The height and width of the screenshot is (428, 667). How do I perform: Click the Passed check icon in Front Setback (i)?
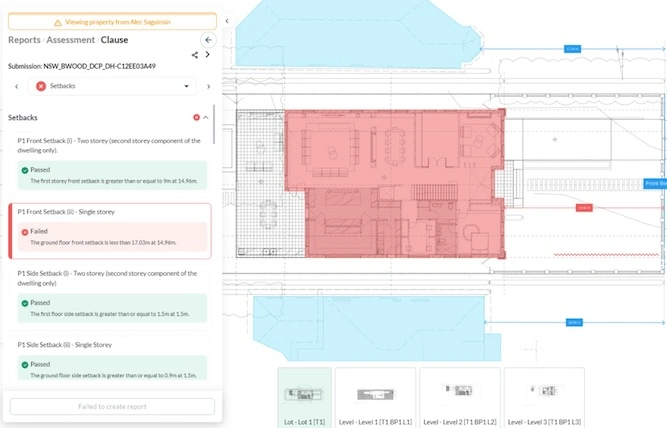(x=25, y=170)
